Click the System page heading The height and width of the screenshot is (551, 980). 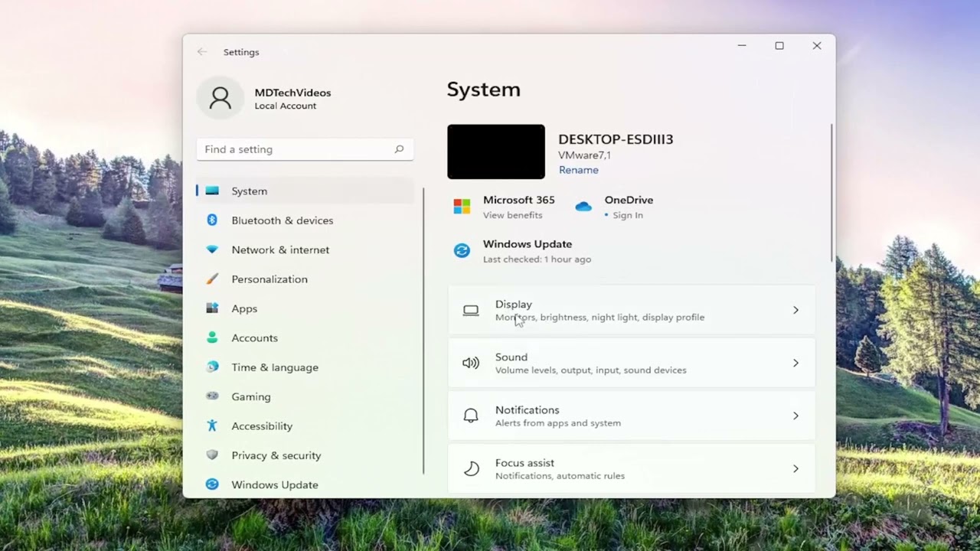484,90
